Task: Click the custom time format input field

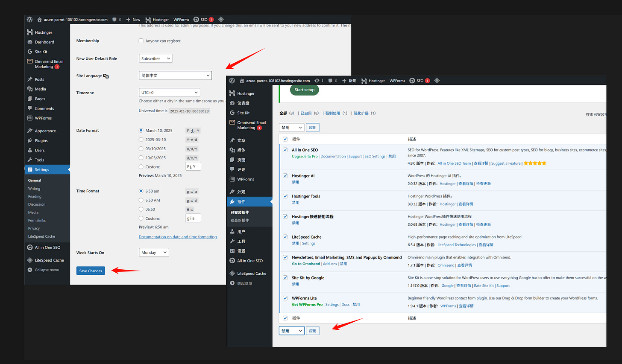Action: pos(193,218)
